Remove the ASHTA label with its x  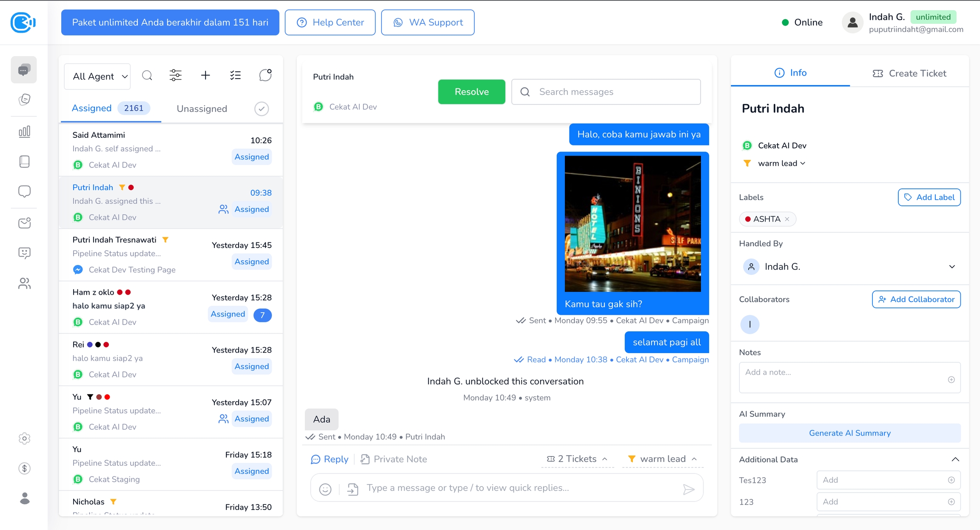(x=787, y=219)
